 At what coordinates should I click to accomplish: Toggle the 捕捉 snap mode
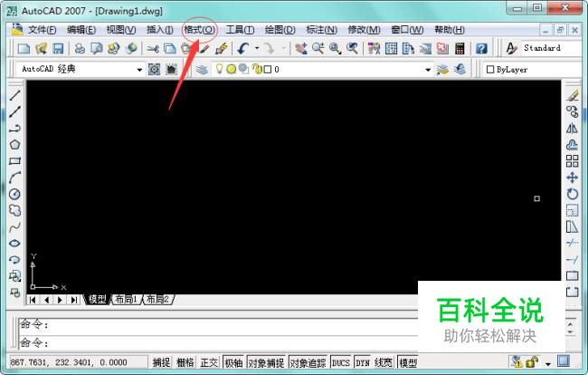click(x=162, y=362)
